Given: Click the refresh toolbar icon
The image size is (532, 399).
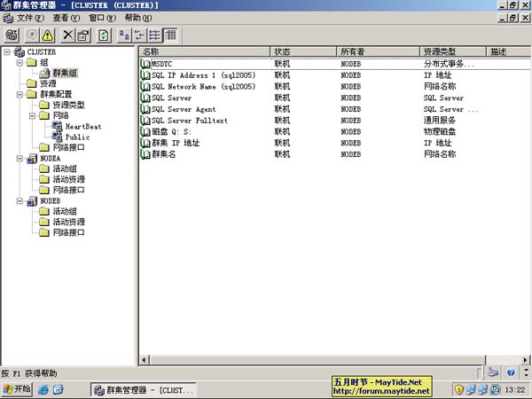Looking at the screenshot, I should [x=104, y=35].
